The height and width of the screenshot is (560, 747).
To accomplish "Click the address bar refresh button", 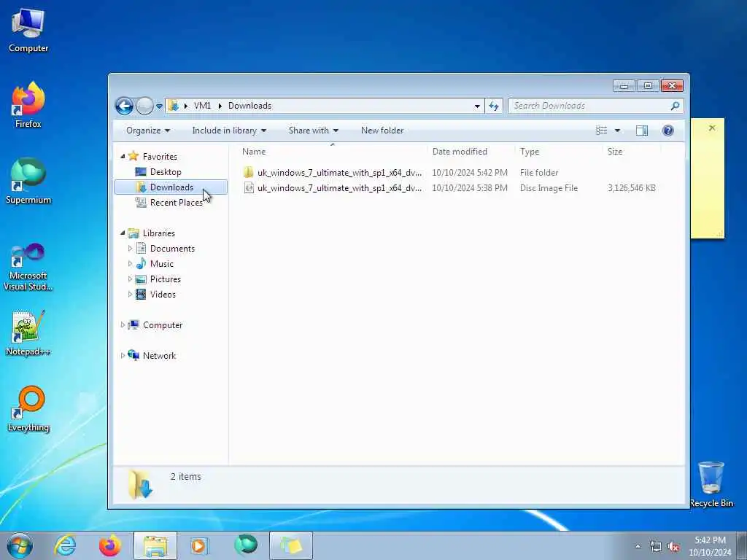I will pyautogui.click(x=494, y=106).
